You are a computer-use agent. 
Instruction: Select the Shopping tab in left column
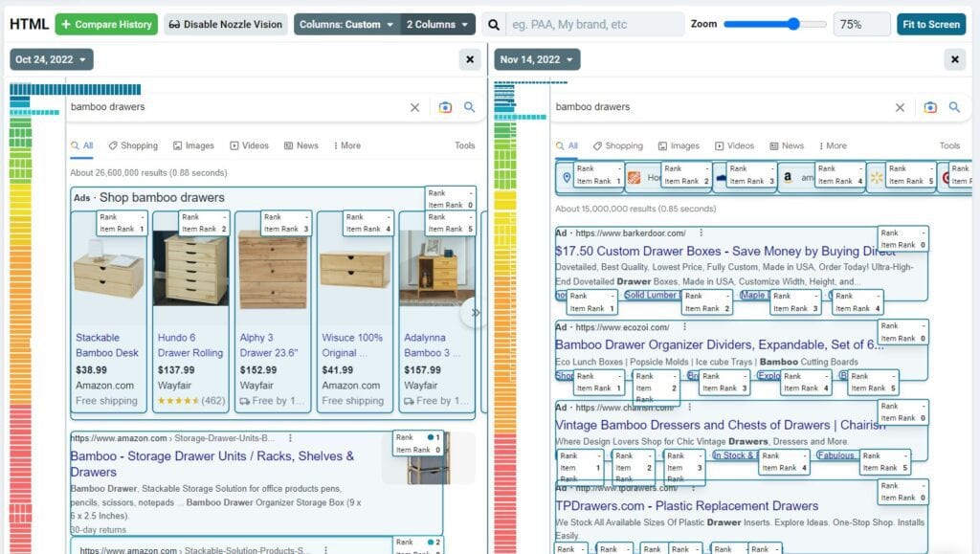click(133, 145)
